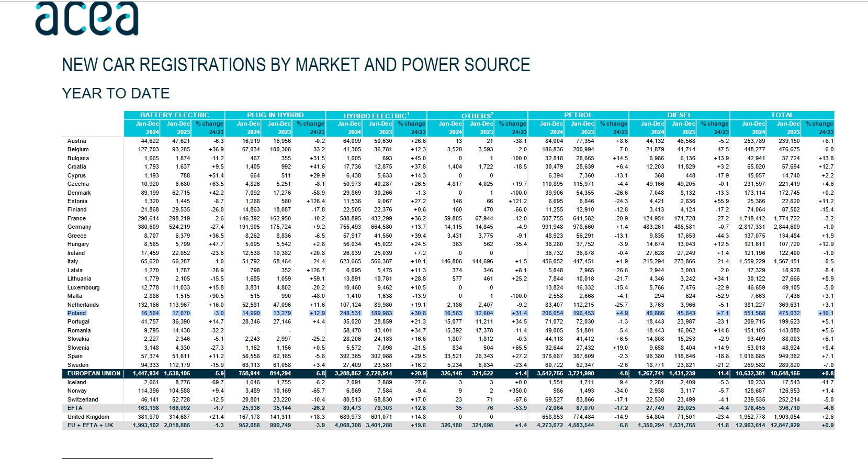Select the Spain row label

point(75,356)
